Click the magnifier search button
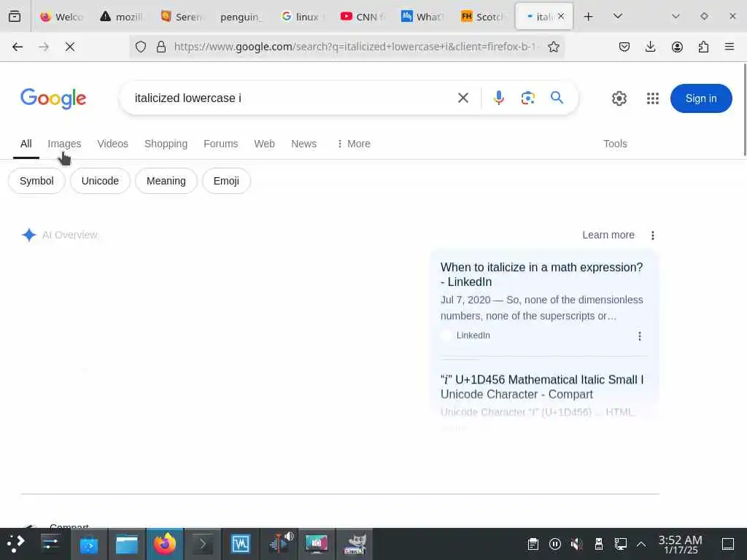The image size is (747, 560). click(x=557, y=98)
